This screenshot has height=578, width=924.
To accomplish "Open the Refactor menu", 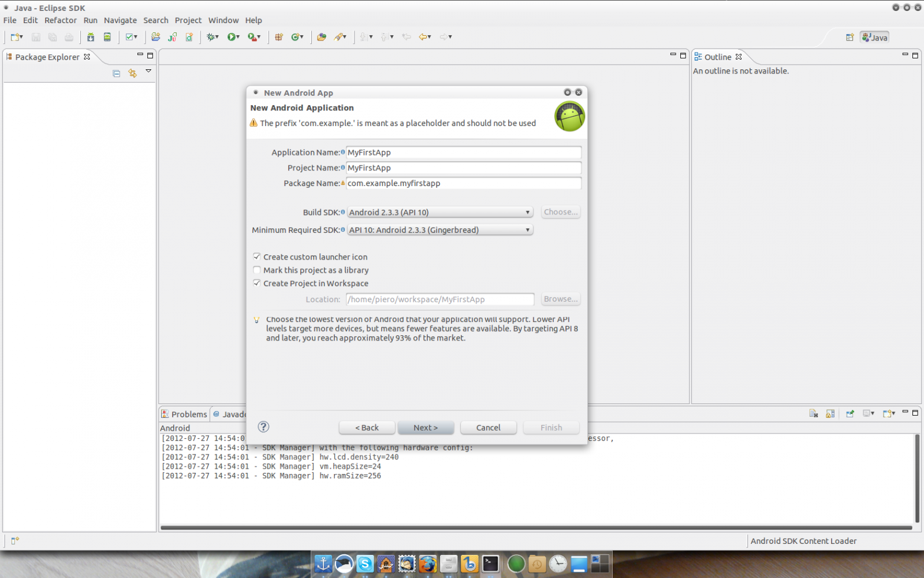I will coord(60,20).
